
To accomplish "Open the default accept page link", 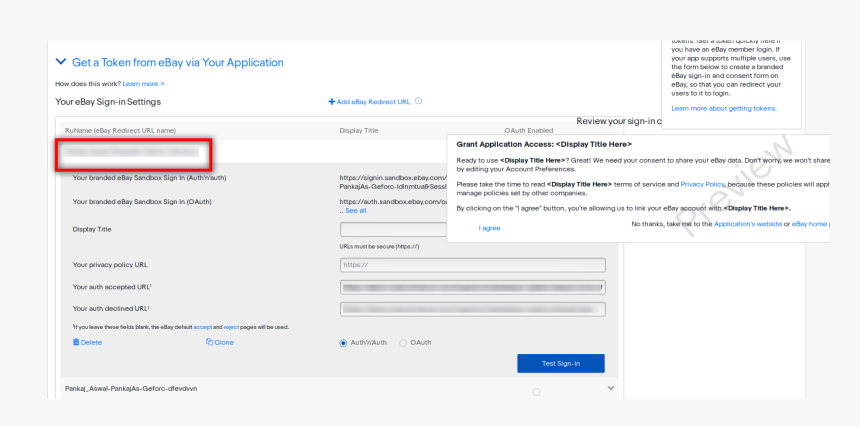I will click(x=202, y=327).
